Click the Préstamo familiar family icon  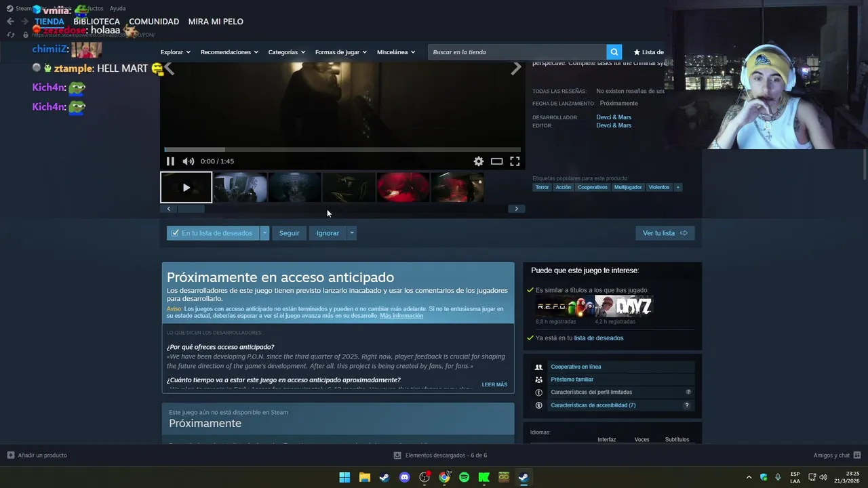click(539, 380)
